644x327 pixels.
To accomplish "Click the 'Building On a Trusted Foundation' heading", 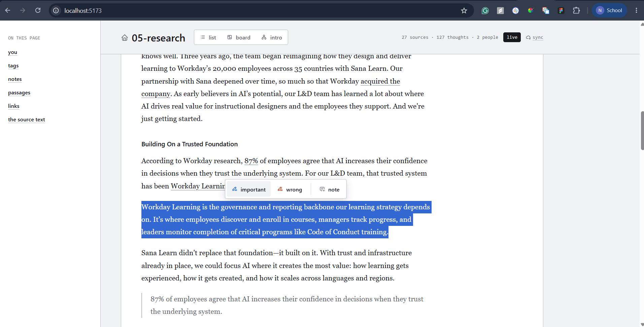I will coord(190,144).
